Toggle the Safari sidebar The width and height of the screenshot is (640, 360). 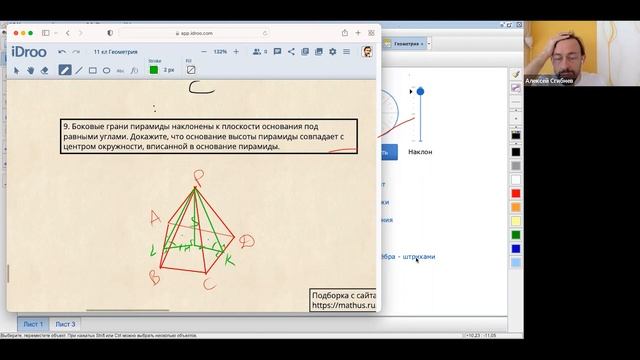46,33
